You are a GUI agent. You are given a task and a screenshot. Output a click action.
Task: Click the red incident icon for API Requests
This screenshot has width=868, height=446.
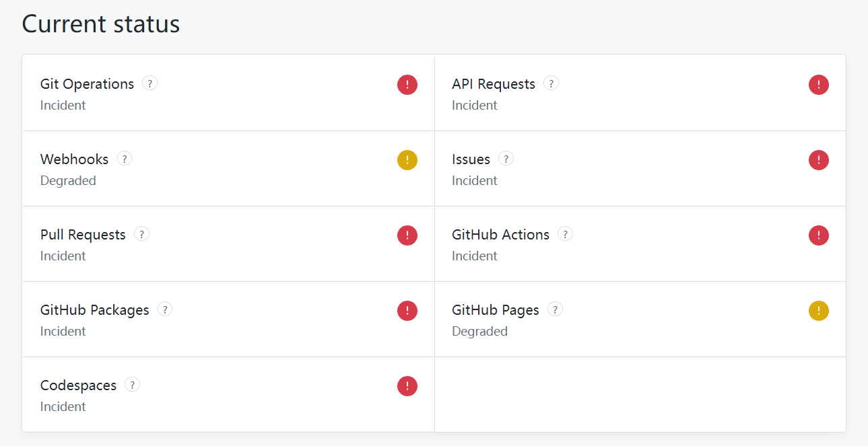(819, 85)
